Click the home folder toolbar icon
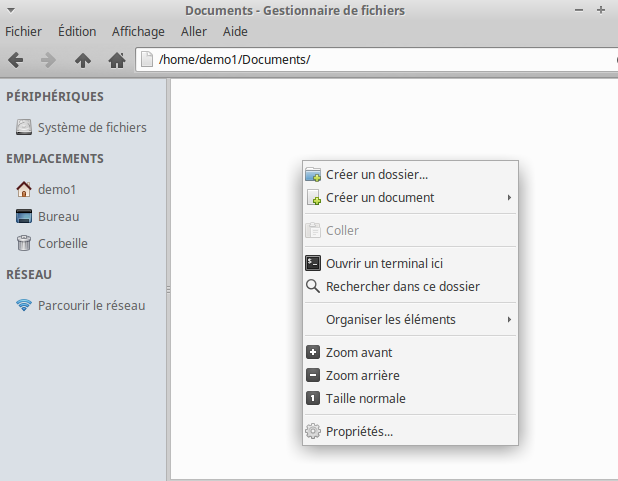Screen dimensions: 618x481 point(117,60)
